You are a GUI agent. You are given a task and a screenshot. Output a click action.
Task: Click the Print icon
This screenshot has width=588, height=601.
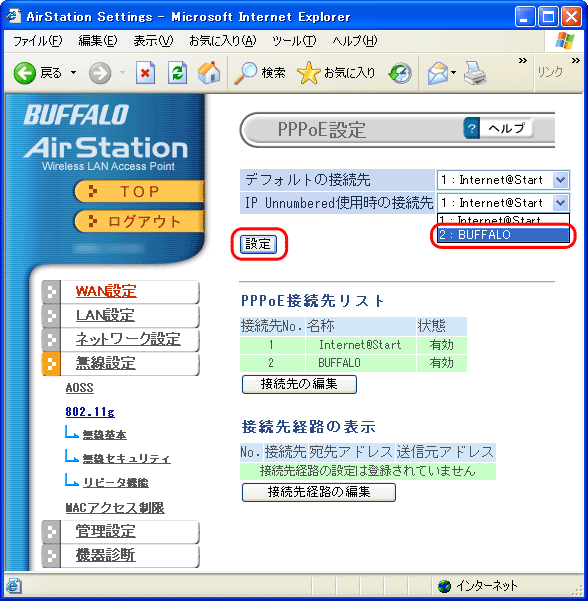(475, 73)
